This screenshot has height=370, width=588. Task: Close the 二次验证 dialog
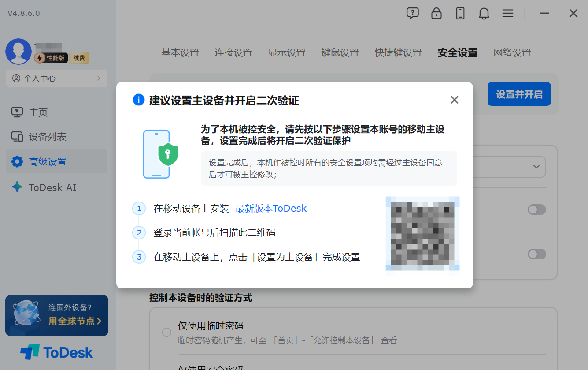455,100
